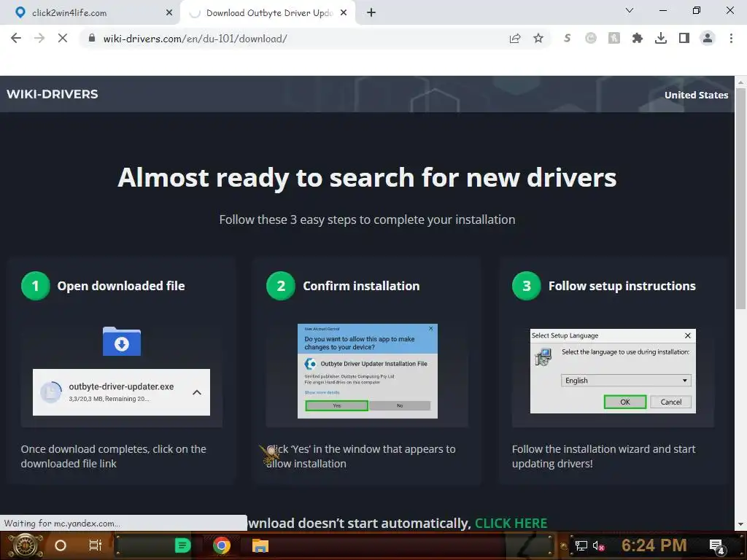Screen dimensions: 747x560
Task: Click the English language combo box illustration
Action: pos(625,380)
